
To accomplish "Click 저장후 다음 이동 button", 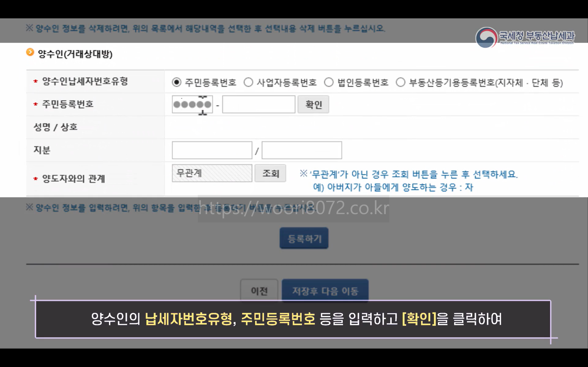I will click(x=325, y=290).
